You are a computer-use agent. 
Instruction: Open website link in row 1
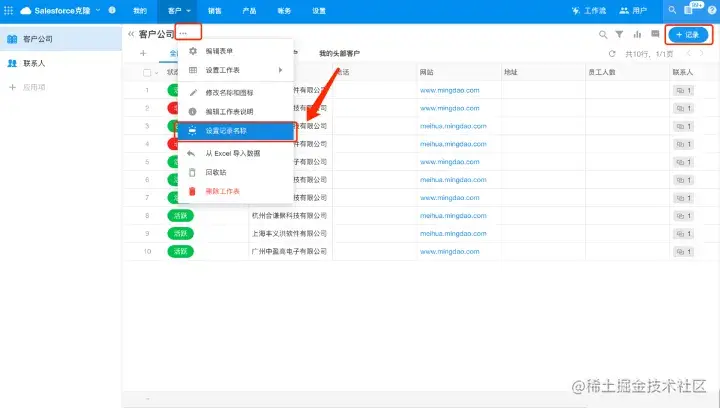click(450, 90)
